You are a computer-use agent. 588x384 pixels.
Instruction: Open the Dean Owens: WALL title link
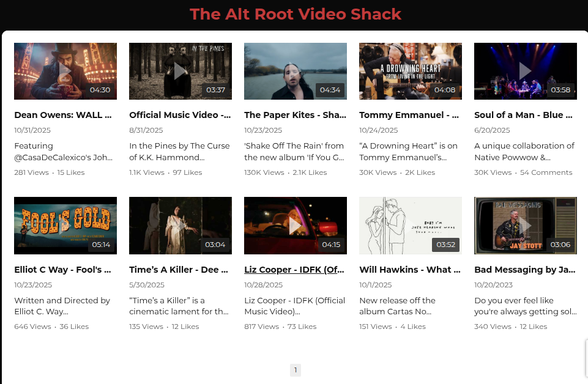63,115
